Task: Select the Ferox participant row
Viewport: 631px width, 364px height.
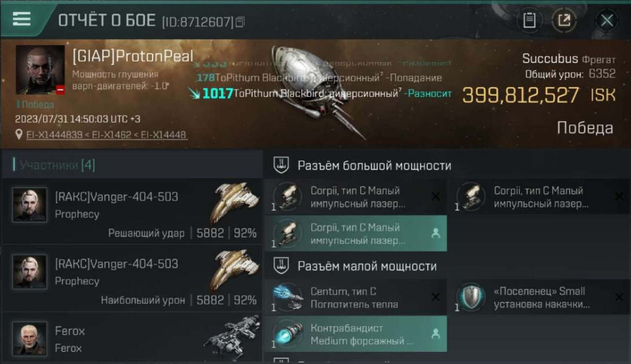Action: click(x=132, y=338)
